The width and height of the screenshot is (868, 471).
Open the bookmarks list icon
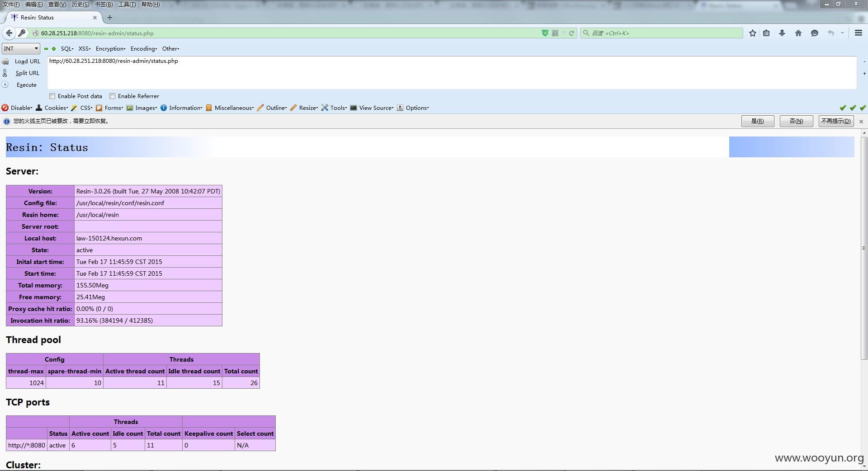click(x=766, y=33)
